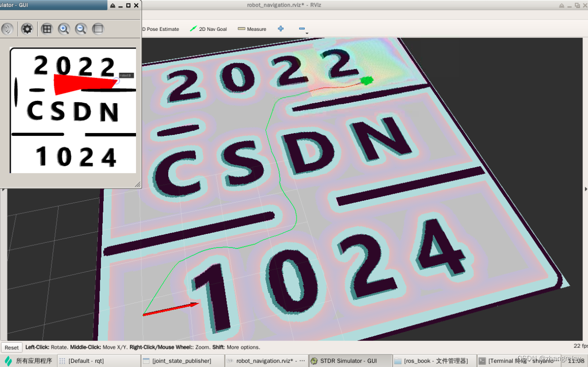The image size is (588, 367).
Task: Click the zoom in magnifier in STDR GUI
Action: (x=64, y=29)
